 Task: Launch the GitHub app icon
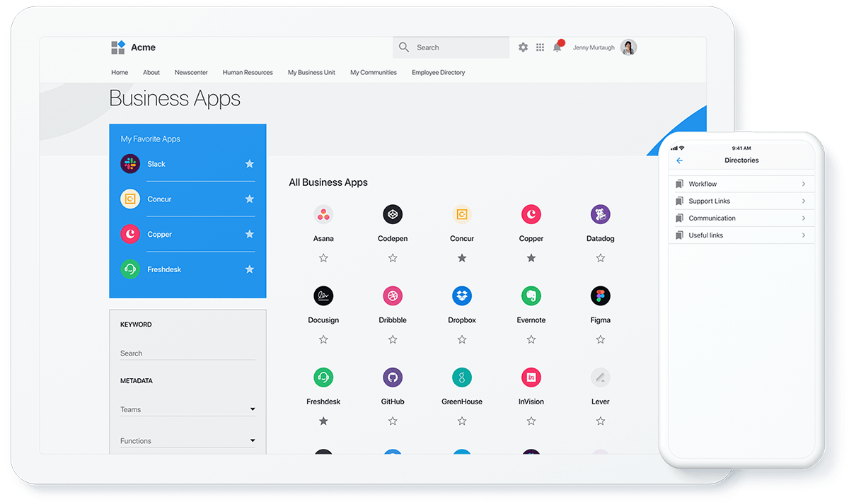(393, 377)
